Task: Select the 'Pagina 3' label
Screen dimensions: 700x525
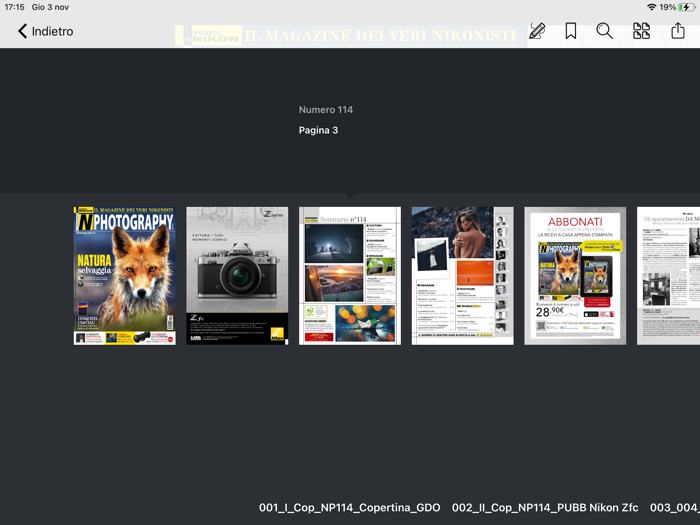Action: 318,130
